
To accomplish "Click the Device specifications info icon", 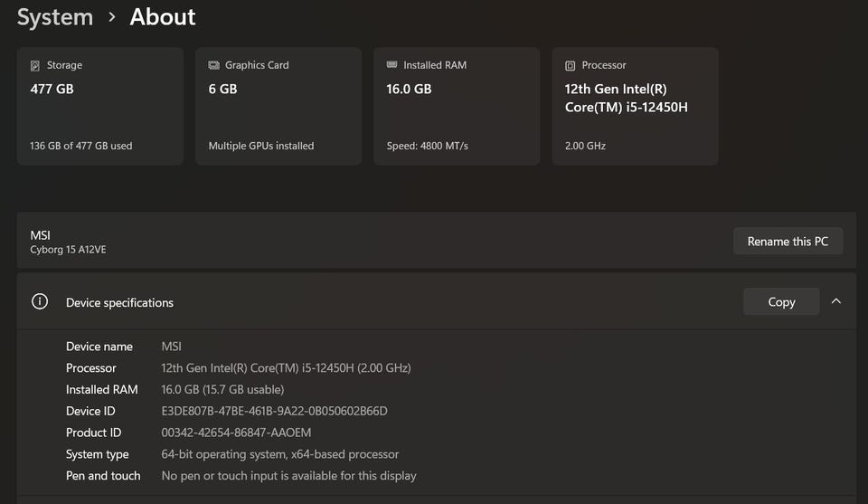I will pyautogui.click(x=40, y=302).
